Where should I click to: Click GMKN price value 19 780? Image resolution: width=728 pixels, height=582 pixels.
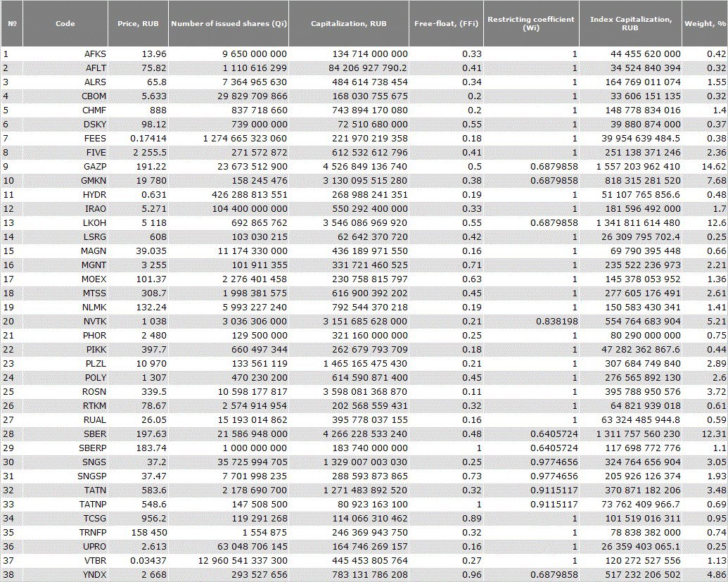151,180
